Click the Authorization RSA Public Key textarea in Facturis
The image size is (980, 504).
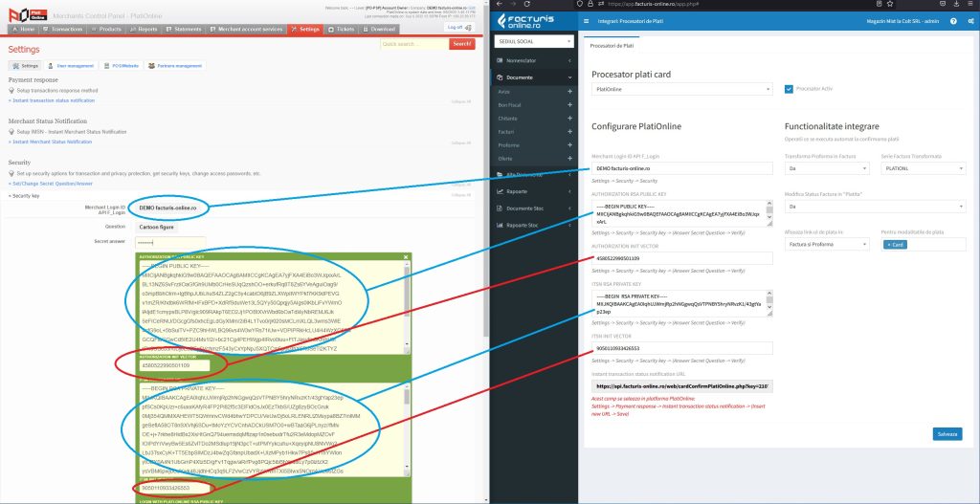click(681, 213)
